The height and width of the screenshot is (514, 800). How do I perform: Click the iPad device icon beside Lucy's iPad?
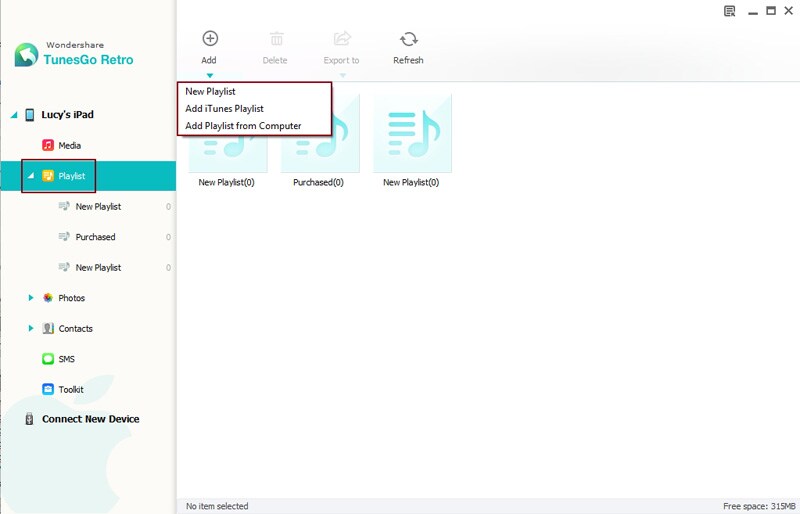click(x=30, y=114)
